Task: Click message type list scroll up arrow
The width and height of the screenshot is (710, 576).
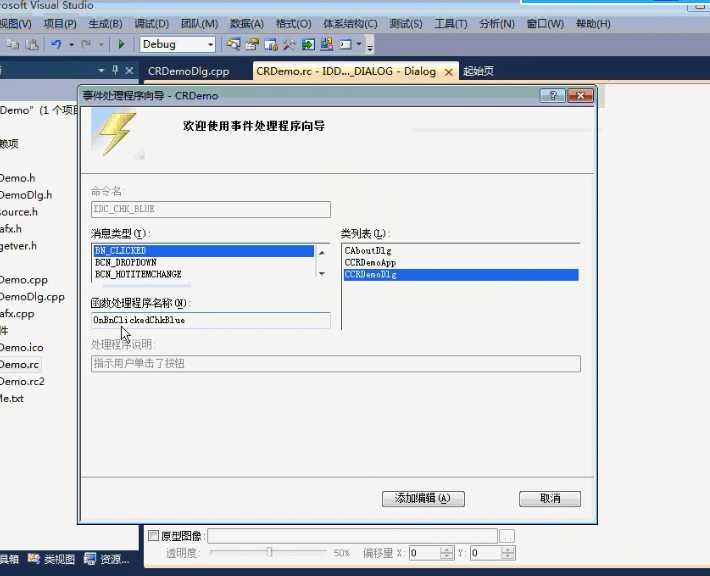Action: (x=321, y=253)
